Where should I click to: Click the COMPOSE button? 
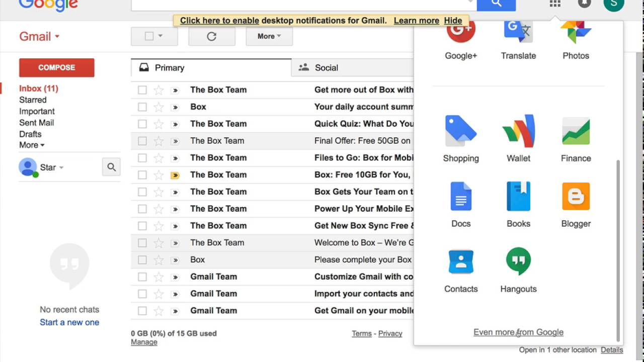tap(57, 67)
